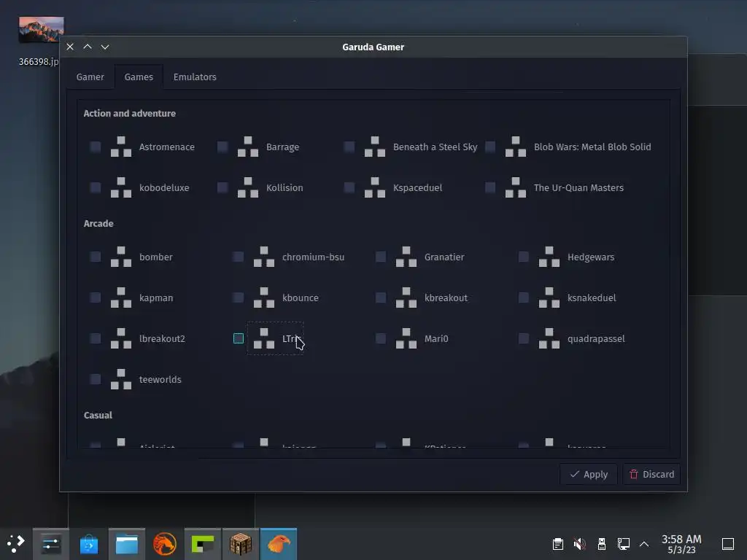This screenshot has width=747, height=560.
Task: Enable the Beneath a Steel Sky checkbox
Action: 349,147
